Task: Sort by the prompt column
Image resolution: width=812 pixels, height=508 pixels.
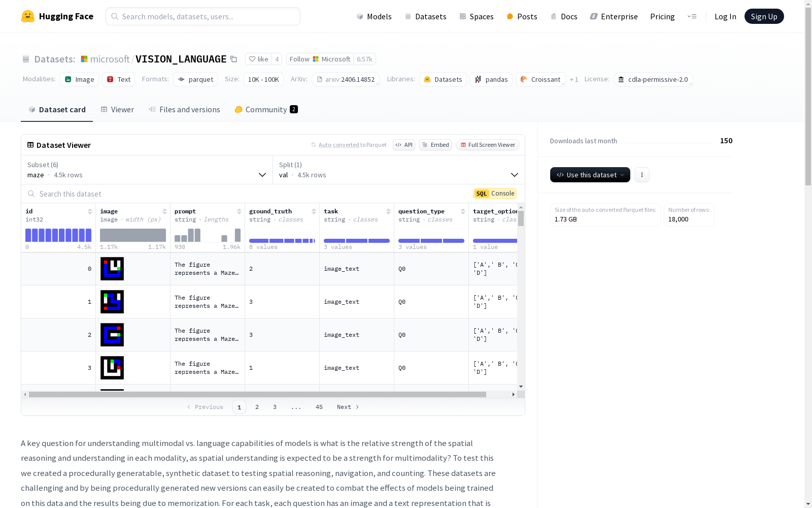Action: click(239, 211)
